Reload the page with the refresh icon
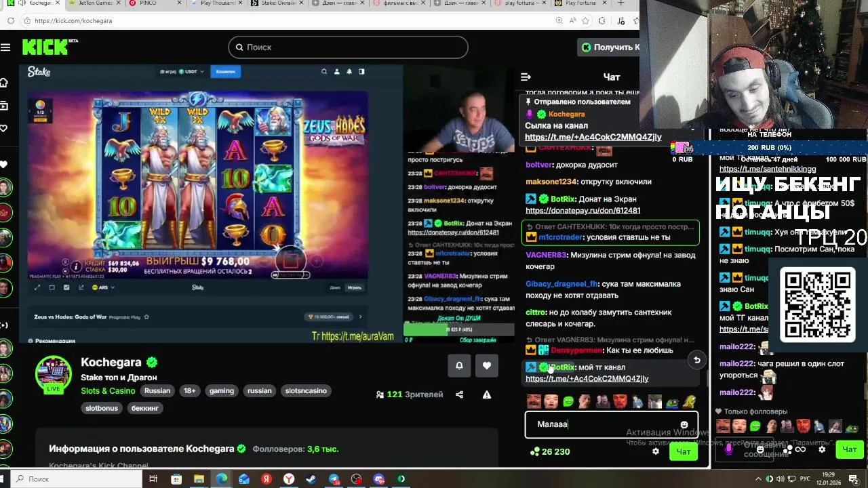This screenshot has width=868, height=488. tap(10, 21)
